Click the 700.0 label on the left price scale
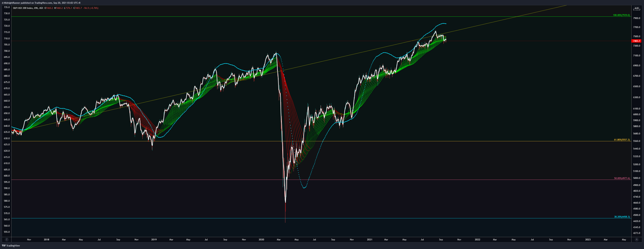 7,51
